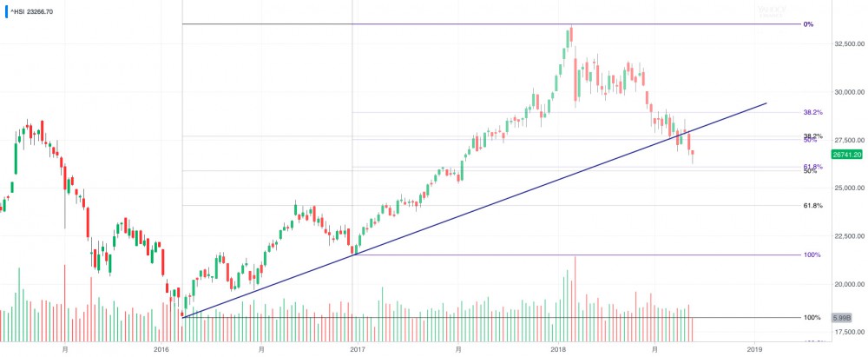Click the 30,000.00 price axis label
868x357 pixels.
[847, 91]
